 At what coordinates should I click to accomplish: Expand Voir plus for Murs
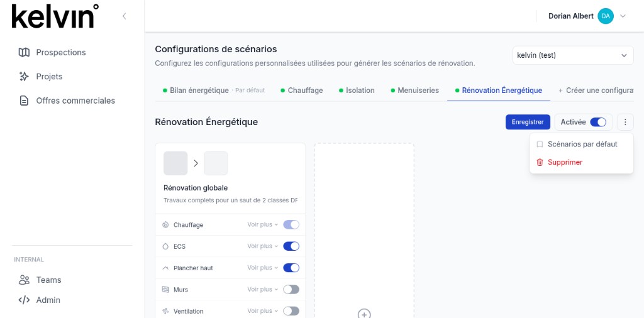[262, 289]
